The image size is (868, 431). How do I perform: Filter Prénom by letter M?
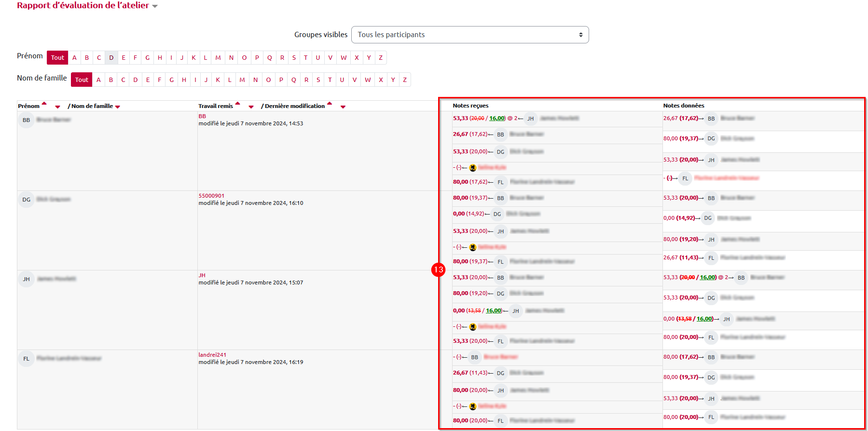[x=218, y=58]
